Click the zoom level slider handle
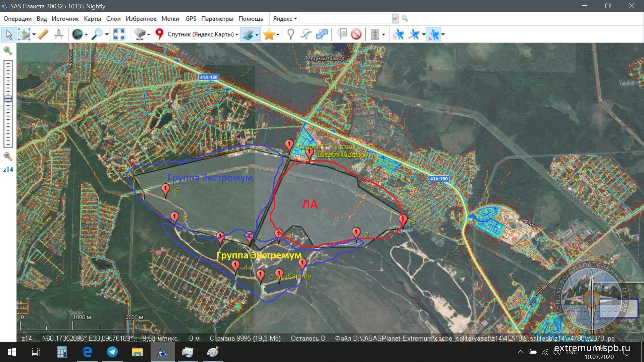Screen dimensions: 644x362 [x=8, y=99]
